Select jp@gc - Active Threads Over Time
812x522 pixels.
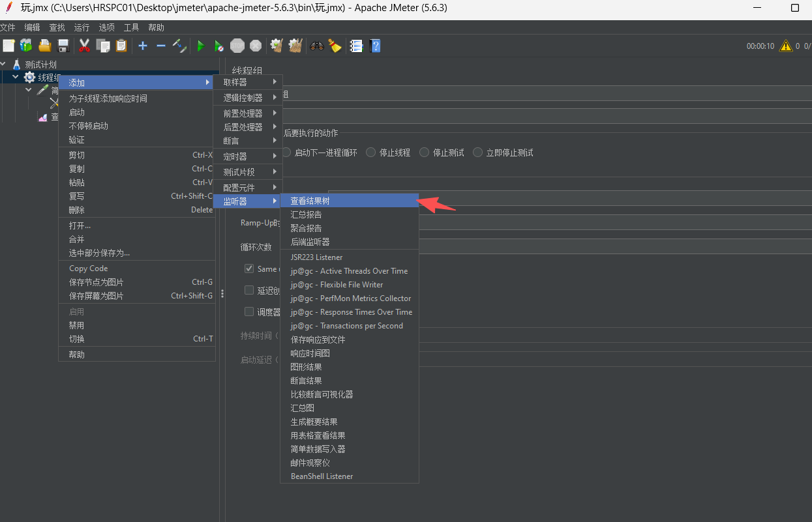349,271
